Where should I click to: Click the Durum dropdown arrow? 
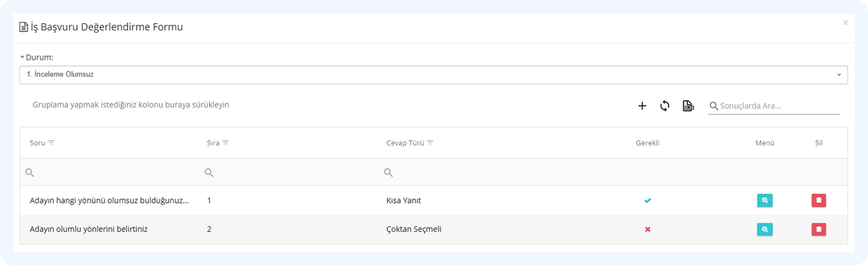(839, 75)
